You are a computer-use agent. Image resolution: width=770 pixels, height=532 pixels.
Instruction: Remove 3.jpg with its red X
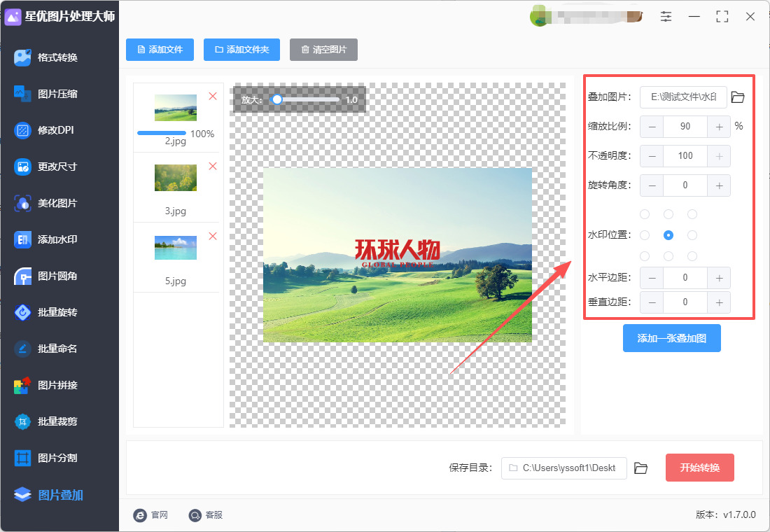coord(213,166)
